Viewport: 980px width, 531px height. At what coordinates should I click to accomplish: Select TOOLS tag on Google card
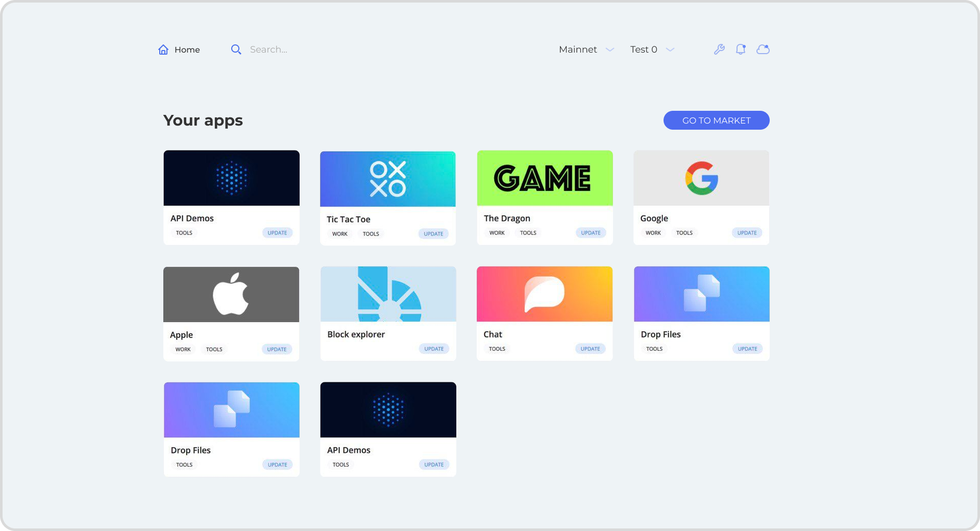pyautogui.click(x=684, y=233)
